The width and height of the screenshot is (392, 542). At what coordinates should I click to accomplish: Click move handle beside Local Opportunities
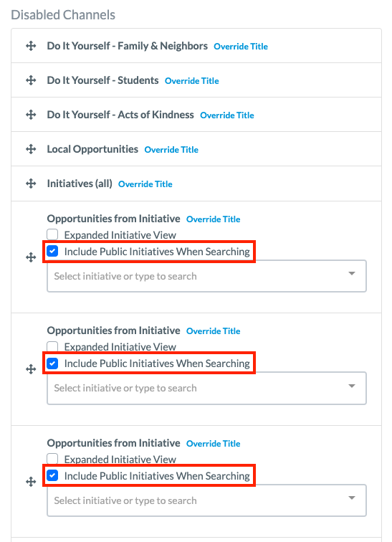point(31,149)
